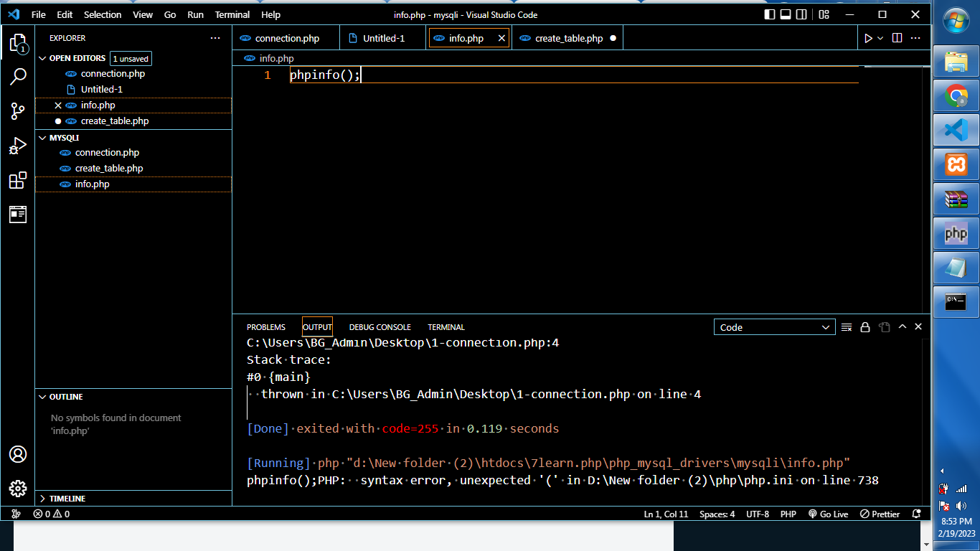Switch to the PROBLEMS tab

(266, 327)
